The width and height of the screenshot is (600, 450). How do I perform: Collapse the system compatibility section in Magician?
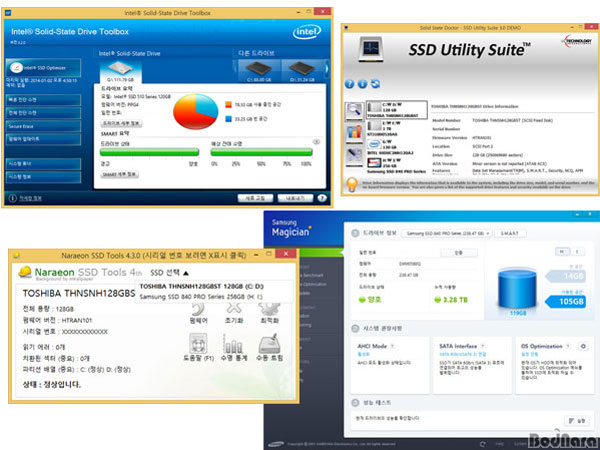coord(355,328)
